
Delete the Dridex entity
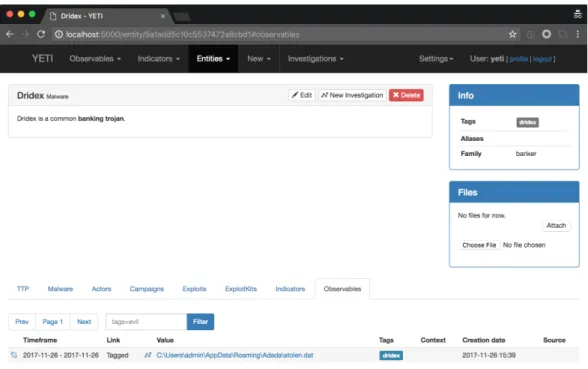pos(406,95)
